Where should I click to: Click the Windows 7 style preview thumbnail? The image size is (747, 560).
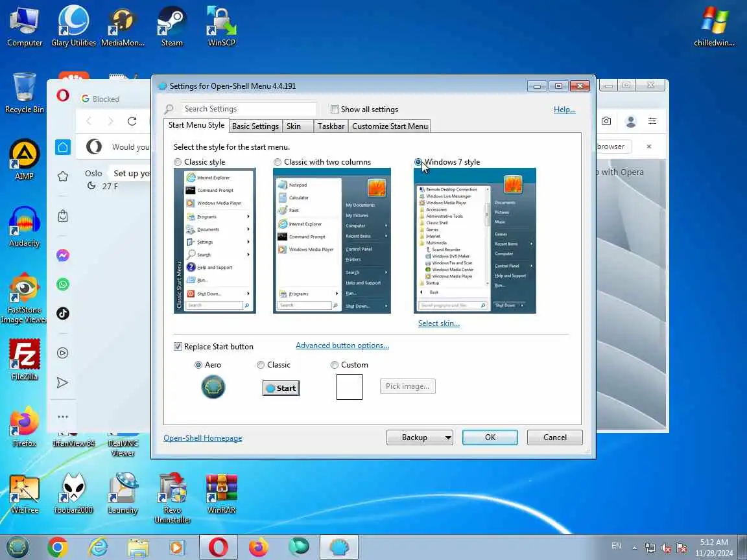[x=475, y=240]
